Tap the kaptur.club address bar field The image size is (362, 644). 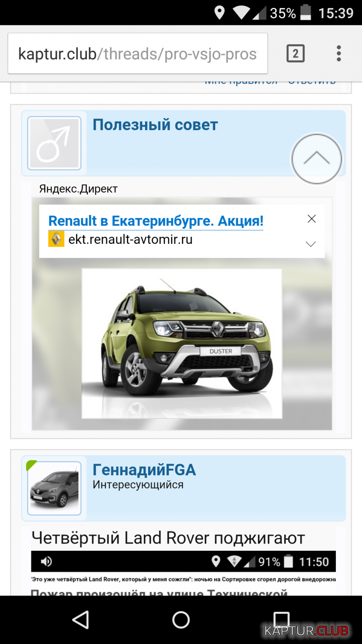[x=138, y=54]
